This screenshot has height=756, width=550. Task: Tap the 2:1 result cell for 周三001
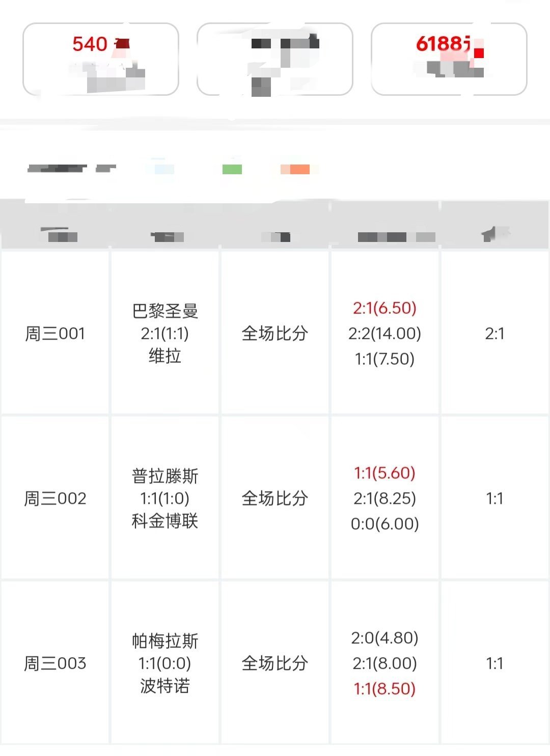[494, 334]
